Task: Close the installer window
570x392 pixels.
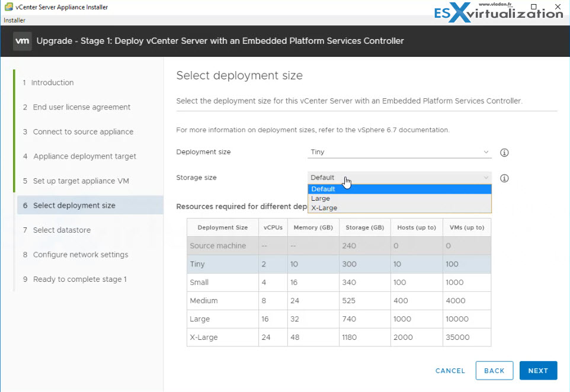Action: pyautogui.click(x=558, y=7)
